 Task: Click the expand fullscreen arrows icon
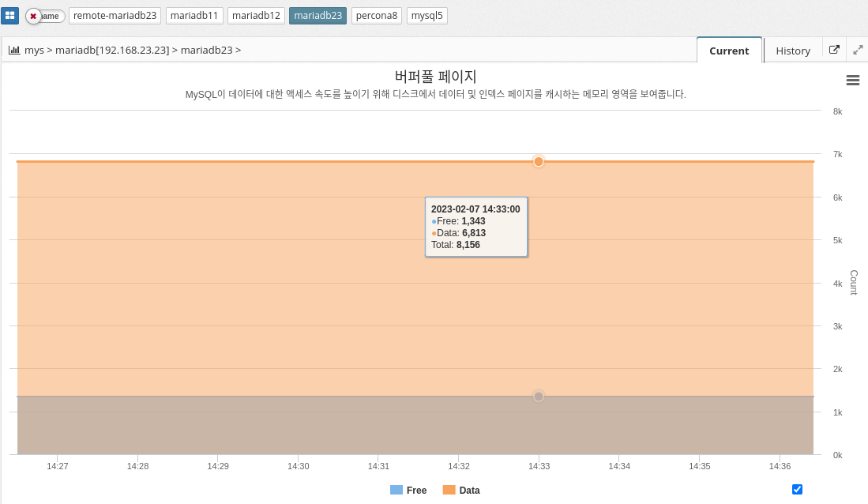point(858,50)
